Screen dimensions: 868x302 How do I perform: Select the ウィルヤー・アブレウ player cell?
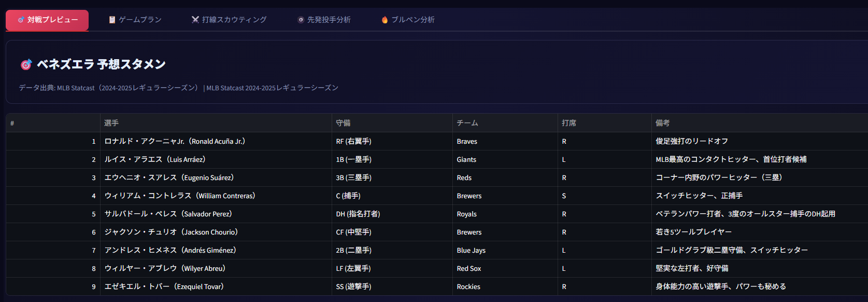click(216, 268)
